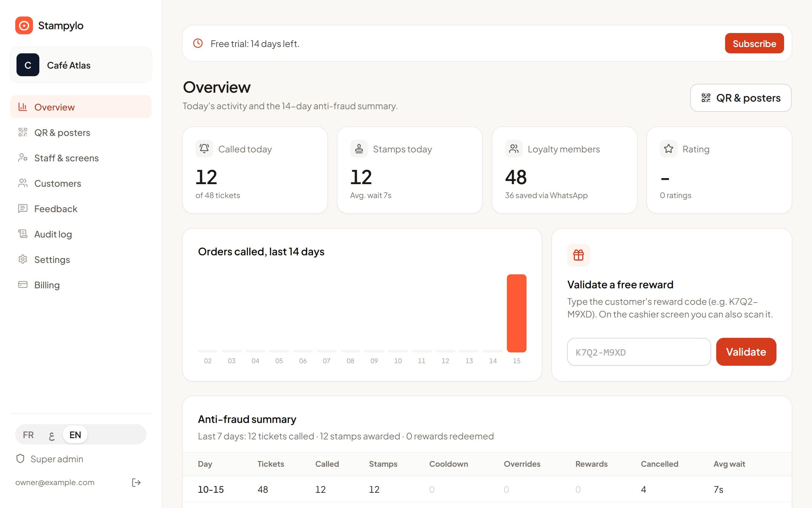Click the reward code input field
This screenshot has width=812, height=508.
coord(639,352)
